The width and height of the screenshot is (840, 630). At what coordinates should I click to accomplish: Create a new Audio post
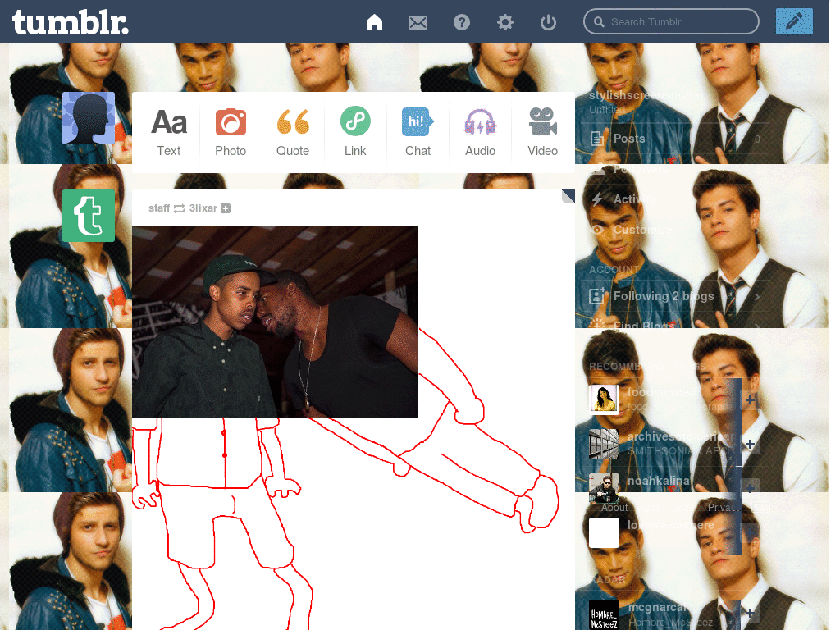(x=480, y=132)
